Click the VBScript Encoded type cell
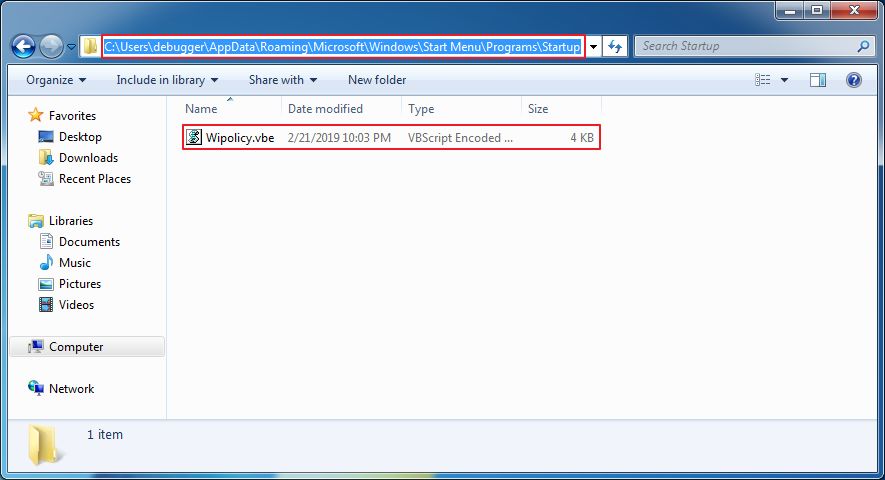 tap(460, 137)
